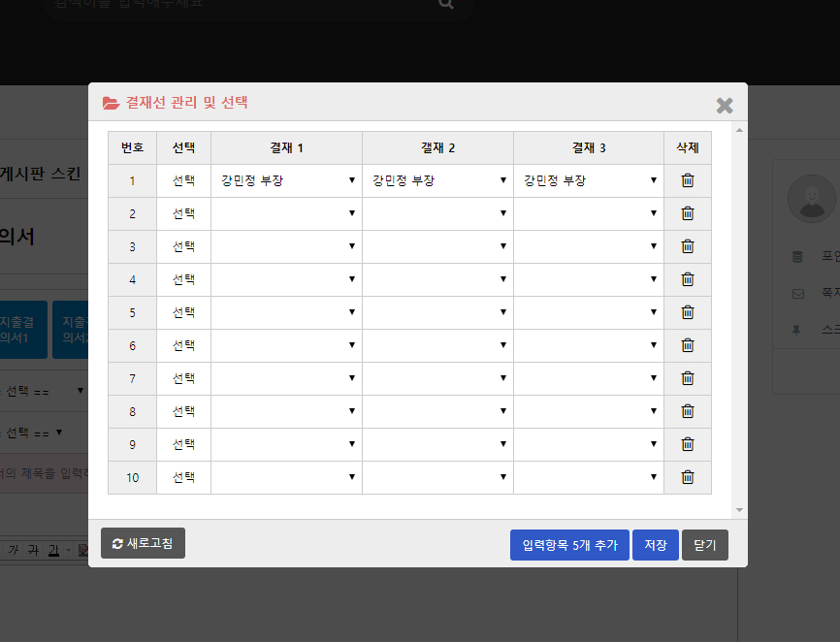Click 선택 for row 6

click(x=183, y=345)
